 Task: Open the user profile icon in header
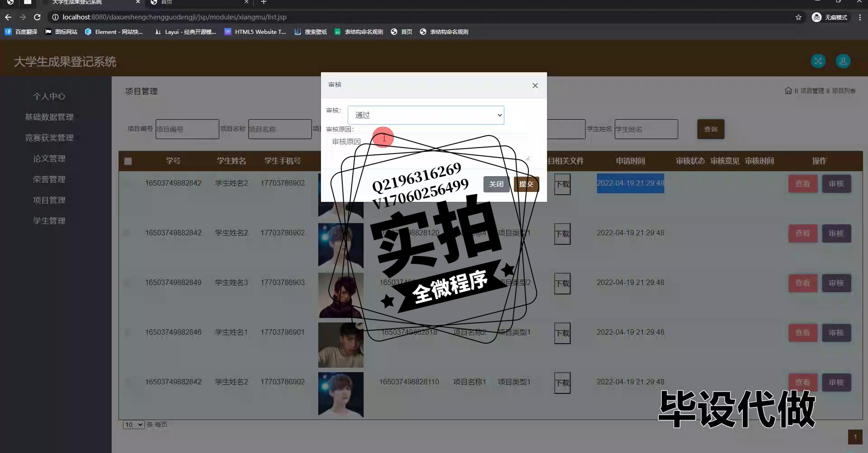point(843,61)
